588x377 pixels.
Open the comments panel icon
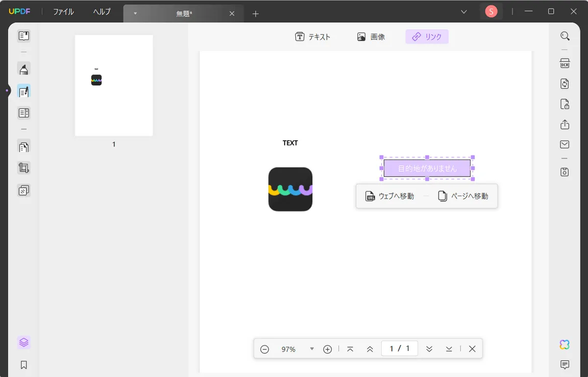coord(565,365)
